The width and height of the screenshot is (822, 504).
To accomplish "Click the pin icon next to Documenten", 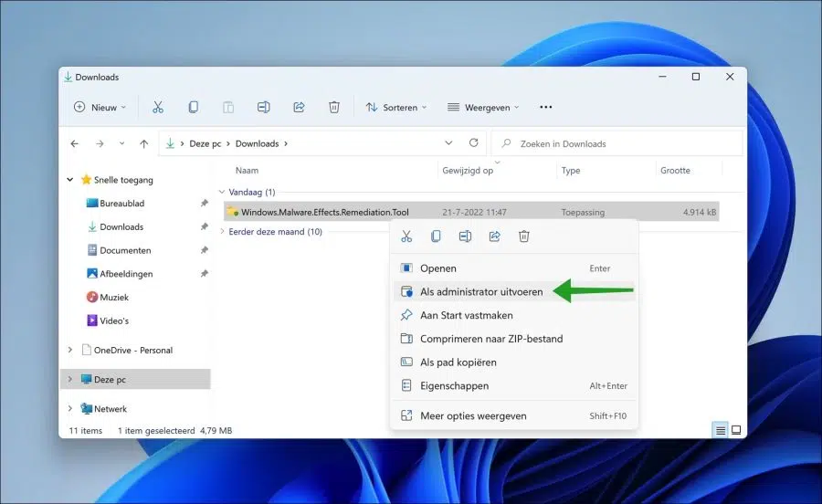I will [x=205, y=250].
